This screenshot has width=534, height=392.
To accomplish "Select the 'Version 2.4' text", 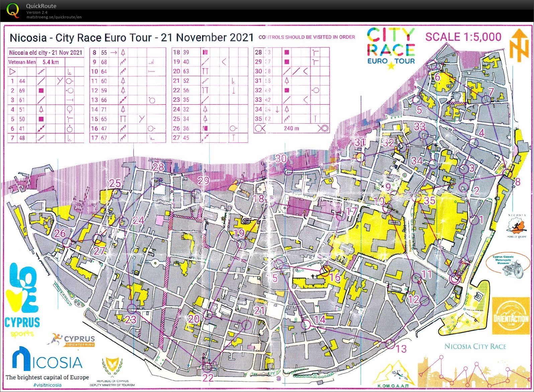I will coord(37,12).
